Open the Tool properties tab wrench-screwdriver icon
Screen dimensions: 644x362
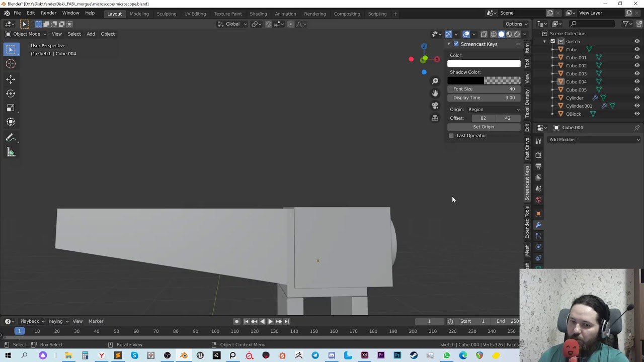pyautogui.click(x=538, y=141)
